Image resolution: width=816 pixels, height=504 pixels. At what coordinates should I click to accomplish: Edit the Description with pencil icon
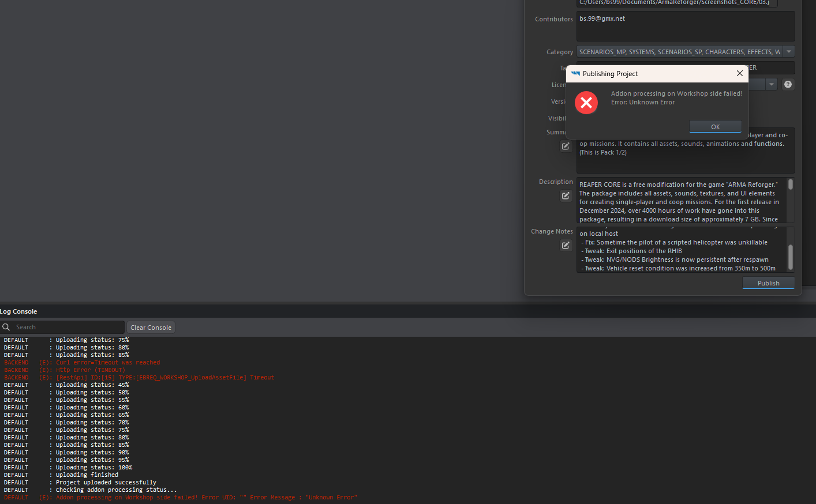tap(566, 195)
